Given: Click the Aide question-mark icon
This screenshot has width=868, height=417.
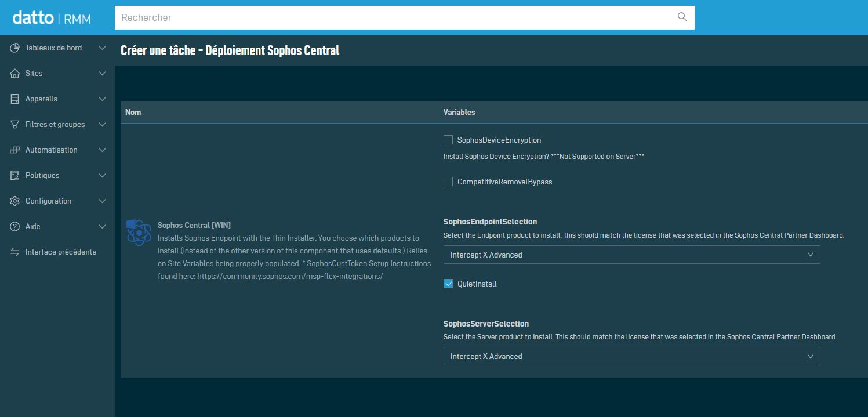Looking at the screenshot, I should tap(15, 226).
